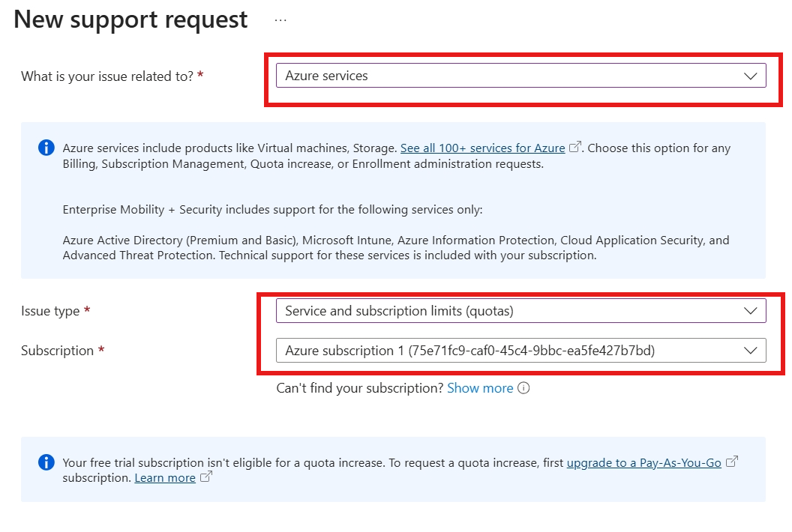The width and height of the screenshot is (792, 532).
Task: Click external link icon after See all 100+ services
Action: 574,147
